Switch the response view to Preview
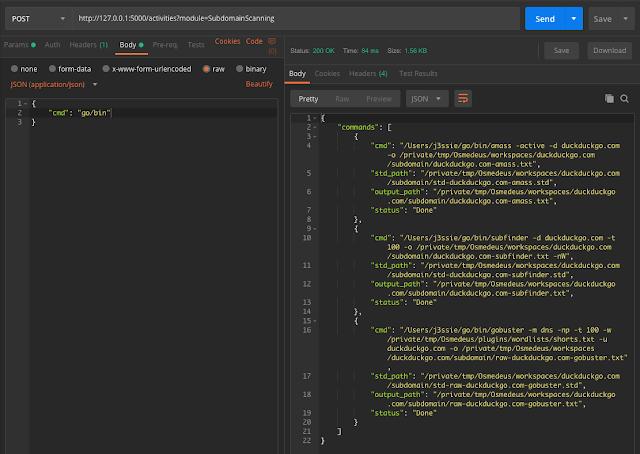This screenshot has width=640, height=454. pyautogui.click(x=379, y=98)
